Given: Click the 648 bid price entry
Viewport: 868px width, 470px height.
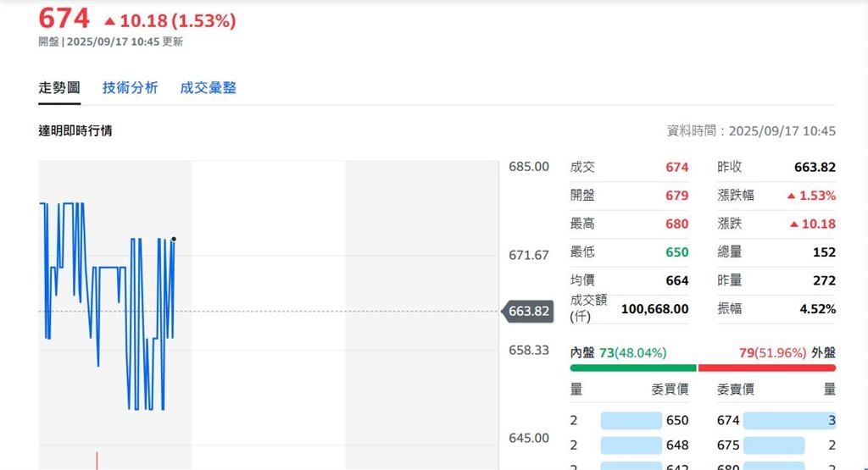Looking at the screenshot, I should coord(676,445).
